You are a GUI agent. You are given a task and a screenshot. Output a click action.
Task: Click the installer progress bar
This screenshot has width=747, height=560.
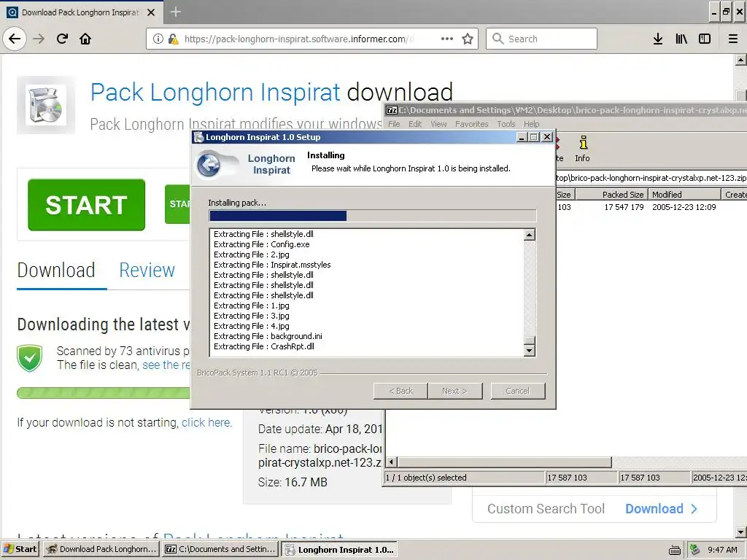pyautogui.click(x=373, y=216)
